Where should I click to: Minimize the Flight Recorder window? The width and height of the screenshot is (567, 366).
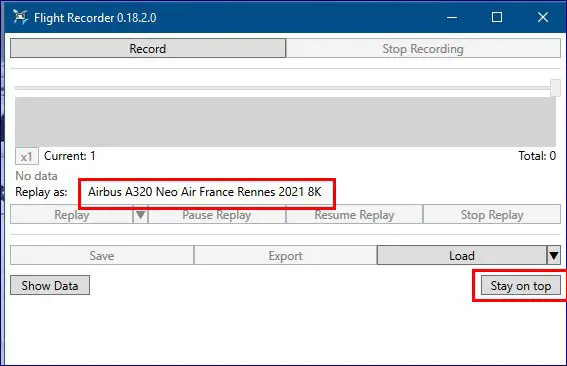click(x=452, y=17)
